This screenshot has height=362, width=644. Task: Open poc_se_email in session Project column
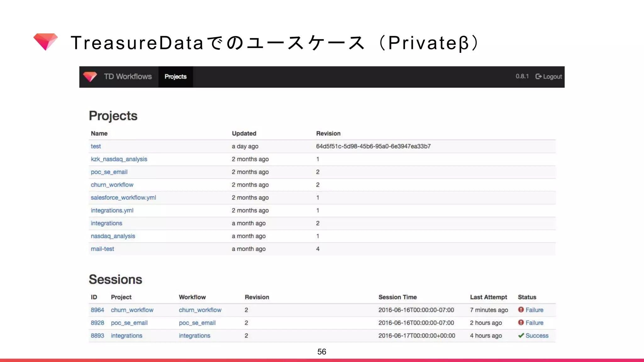[129, 323]
